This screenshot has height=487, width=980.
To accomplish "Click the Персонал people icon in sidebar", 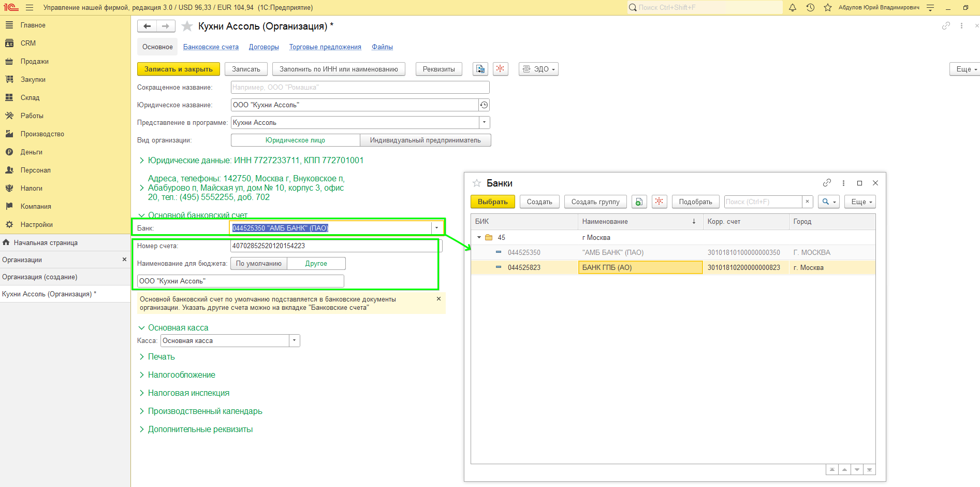I will pyautogui.click(x=9, y=170).
